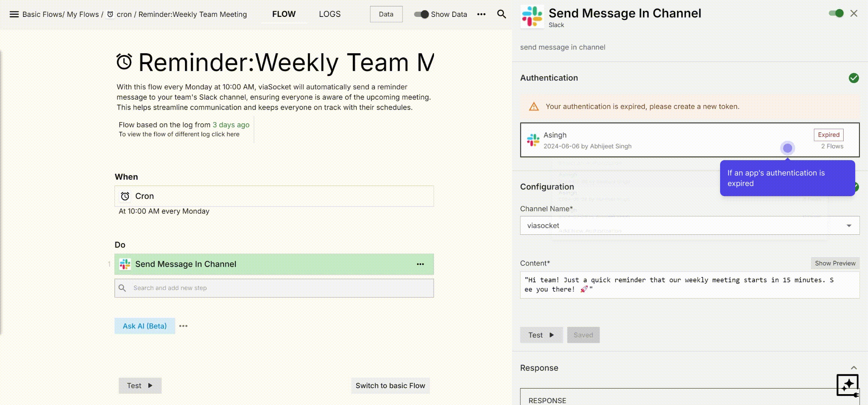Image resolution: width=868 pixels, height=405 pixels.
Task: Open the AI sparkle assistant icon
Action: (848, 385)
